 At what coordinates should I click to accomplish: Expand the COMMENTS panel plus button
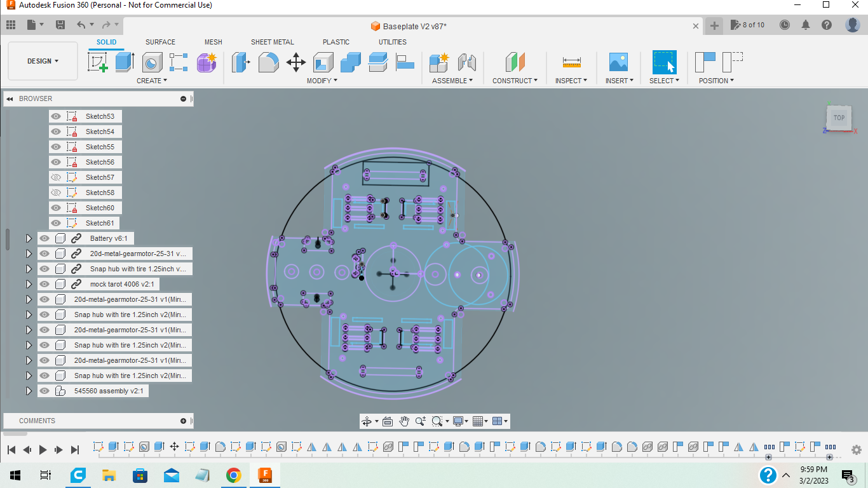point(184,421)
